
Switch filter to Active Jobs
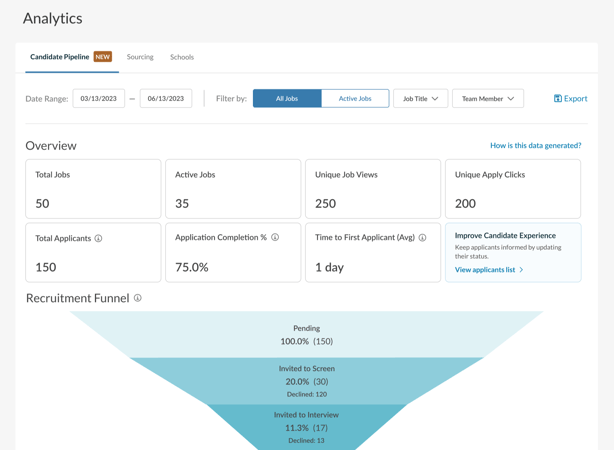coord(355,99)
